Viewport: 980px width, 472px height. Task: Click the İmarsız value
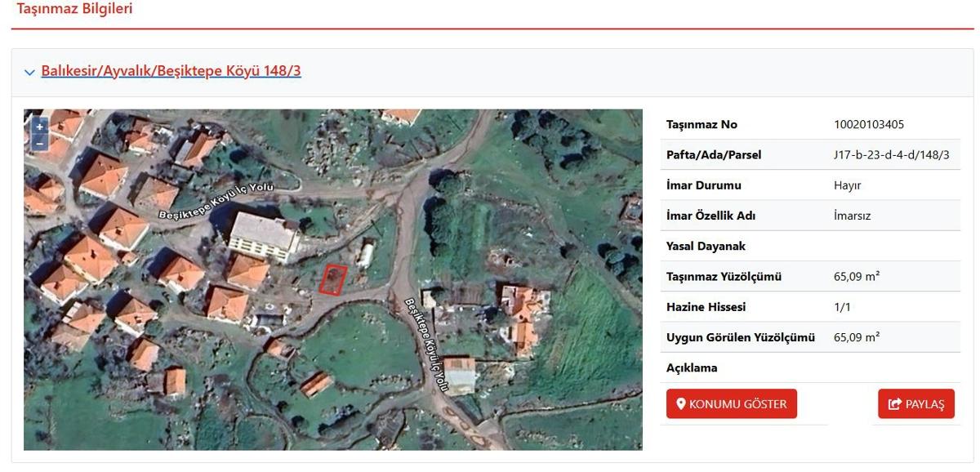(x=853, y=216)
